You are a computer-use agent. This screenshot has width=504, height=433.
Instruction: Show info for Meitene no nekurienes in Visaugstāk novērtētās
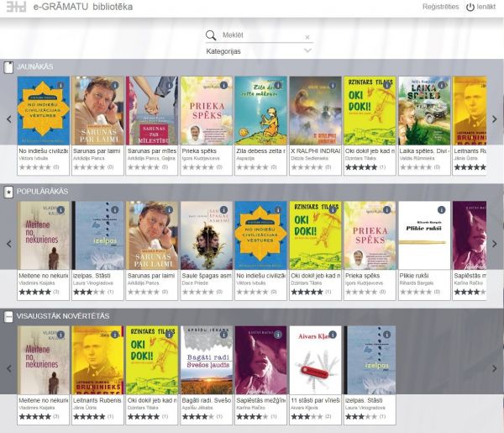click(60, 335)
